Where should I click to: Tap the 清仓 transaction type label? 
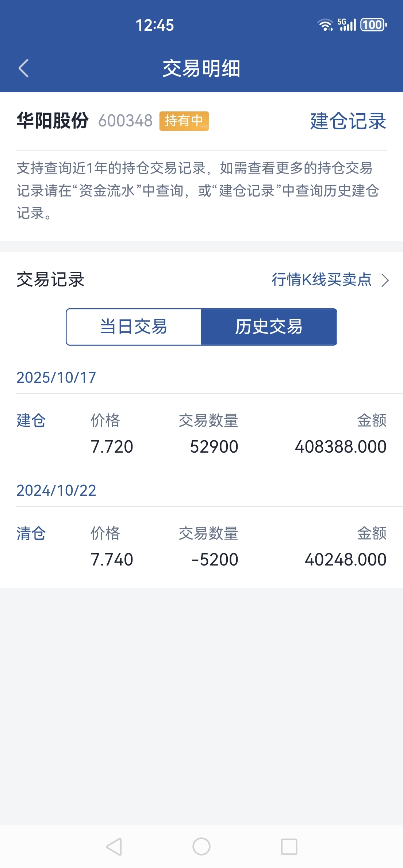[31, 533]
